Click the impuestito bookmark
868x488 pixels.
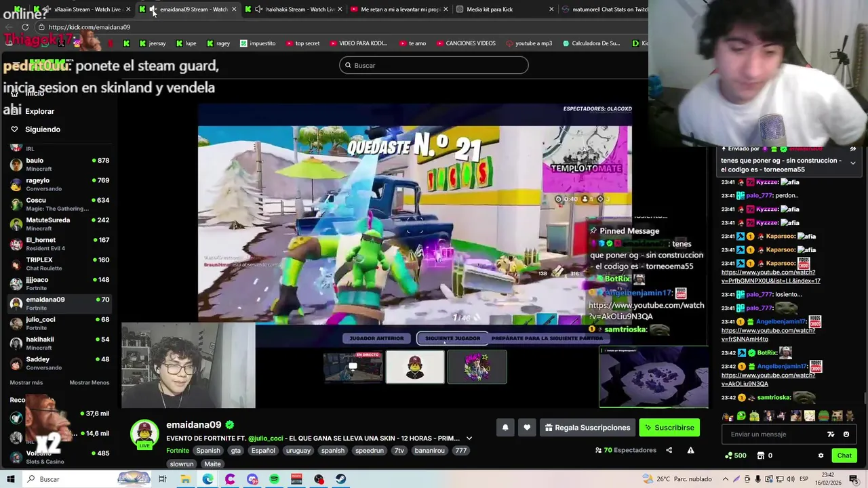258,43
